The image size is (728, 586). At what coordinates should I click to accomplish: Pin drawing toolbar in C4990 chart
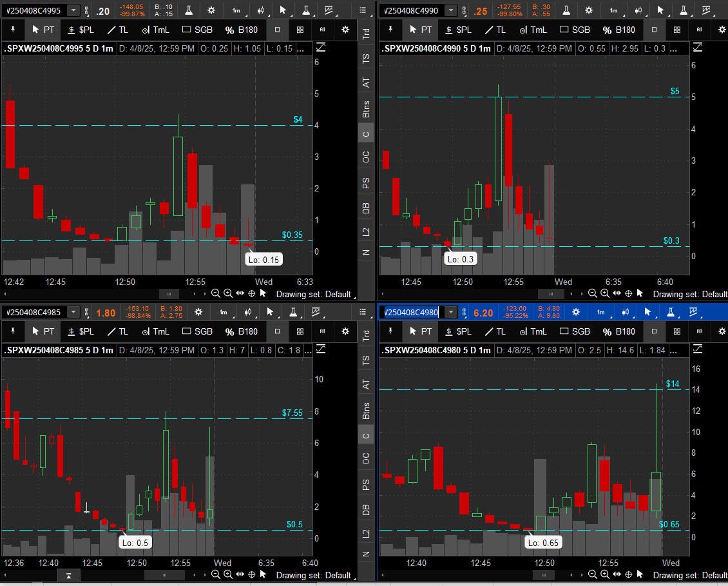coord(390,30)
